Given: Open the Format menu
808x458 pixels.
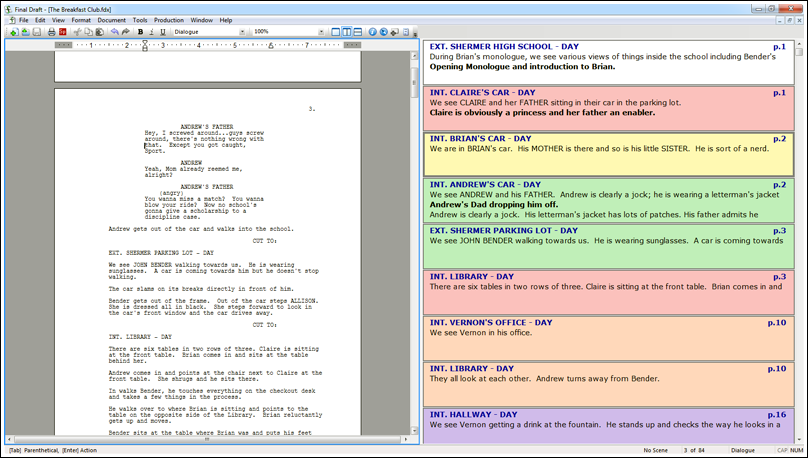Looking at the screenshot, I should pyautogui.click(x=81, y=20).
